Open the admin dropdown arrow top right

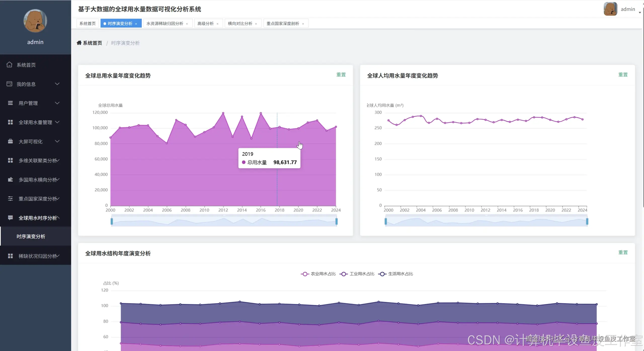pos(640,12)
